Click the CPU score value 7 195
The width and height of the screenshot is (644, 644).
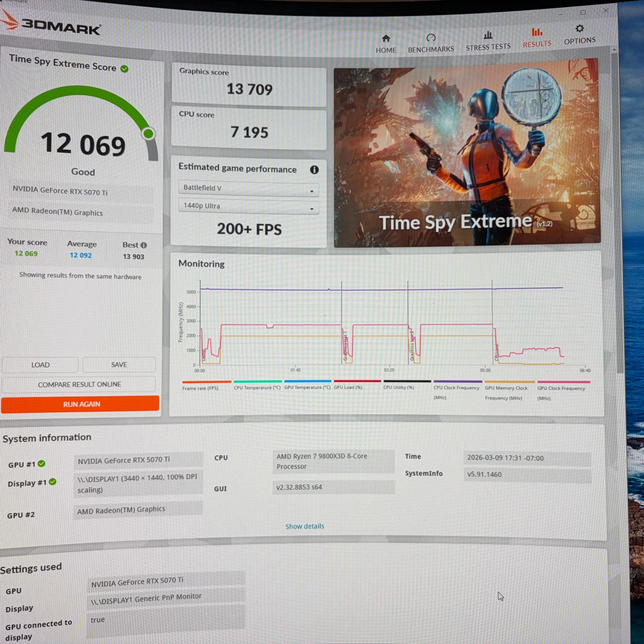pyautogui.click(x=249, y=132)
